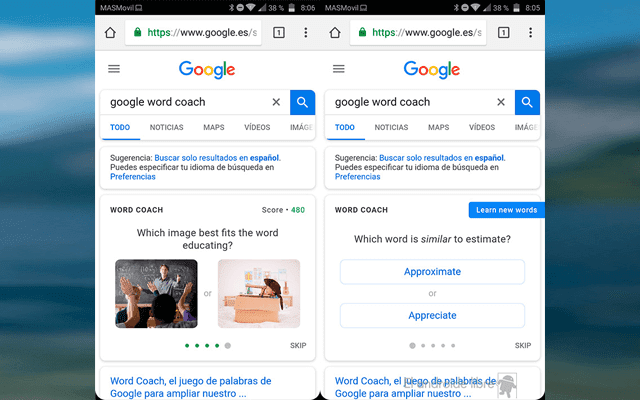Screen dimensions: 640x400
Task: Tap the home icon in left browser
Action: (110, 32)
